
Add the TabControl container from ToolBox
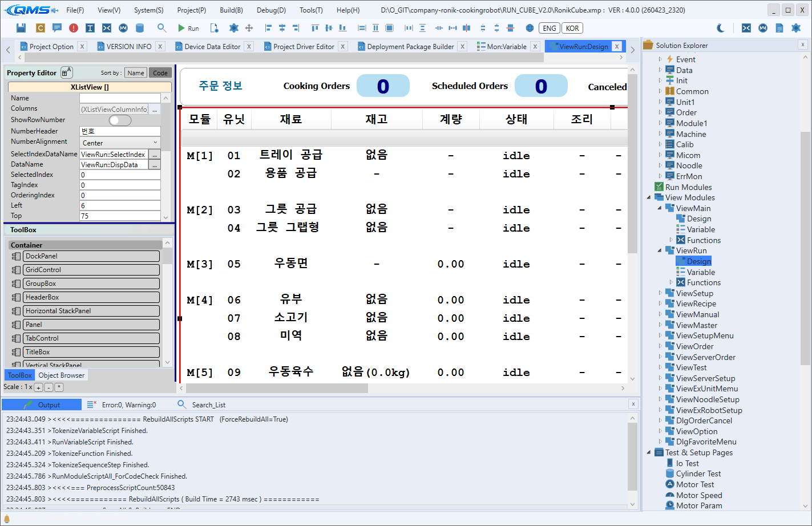tap(91, 338)
